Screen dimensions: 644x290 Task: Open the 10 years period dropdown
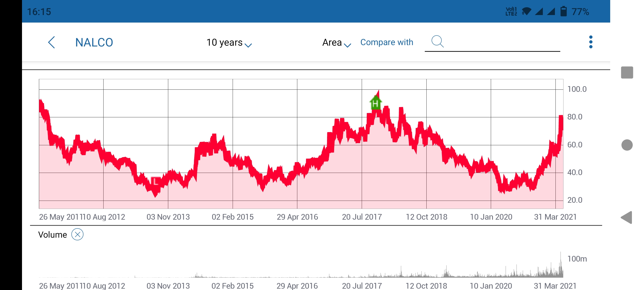tap(225, 42)
